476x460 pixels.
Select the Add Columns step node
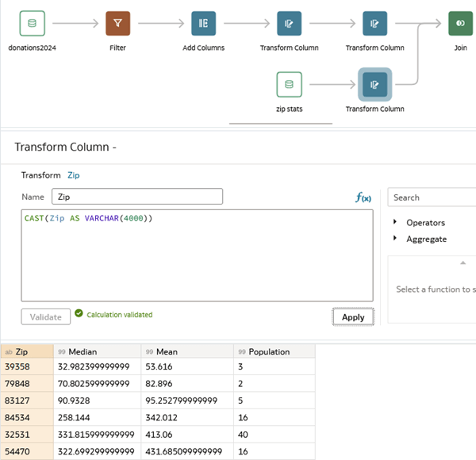203,23
